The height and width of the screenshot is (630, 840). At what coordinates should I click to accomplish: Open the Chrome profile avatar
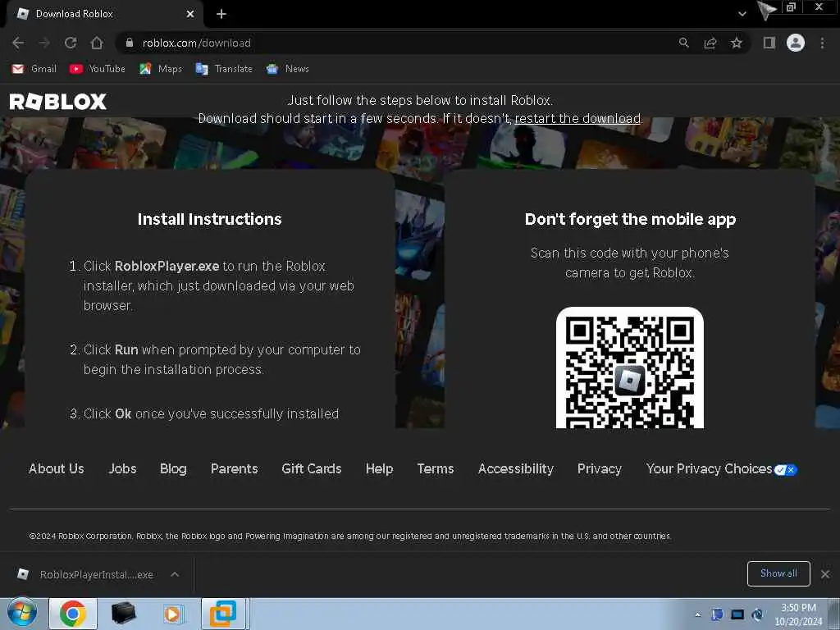796,43
